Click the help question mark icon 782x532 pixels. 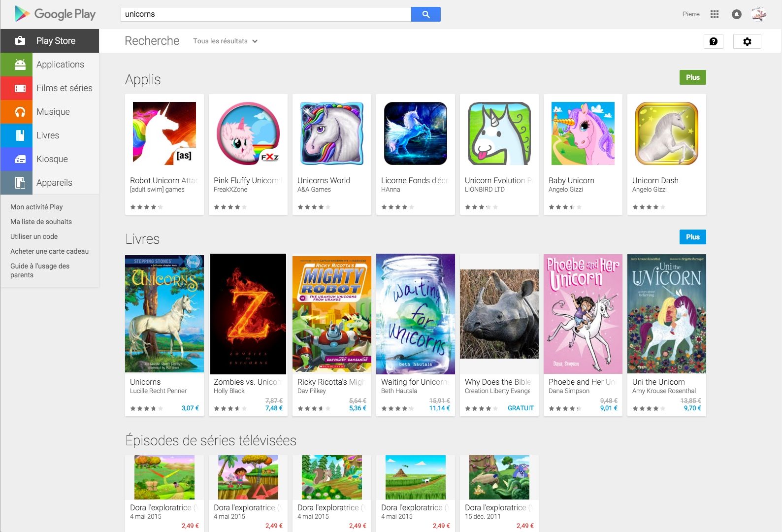pos(713,41)
